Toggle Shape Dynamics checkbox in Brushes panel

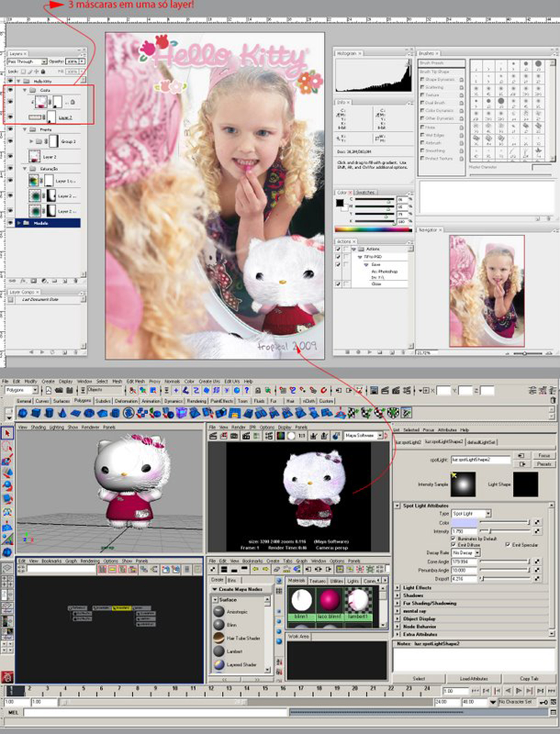click(x=422, y=80)
